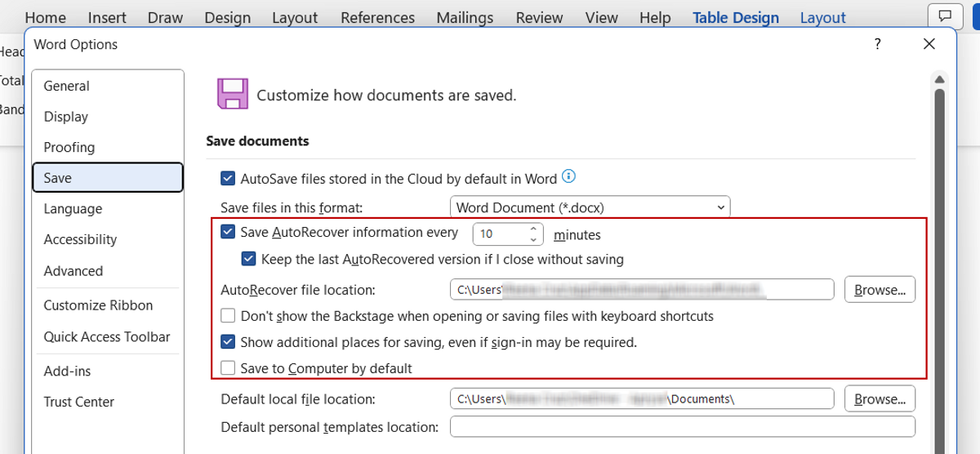Image resolution: width=980 pixels, height=454 pixels.
Task: Open the References tab
Action: 378,17
